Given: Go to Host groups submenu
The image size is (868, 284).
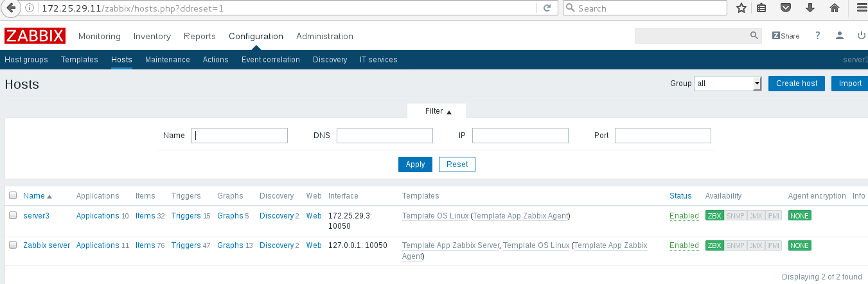Looking at the screenshot, I should coord(26,60).
